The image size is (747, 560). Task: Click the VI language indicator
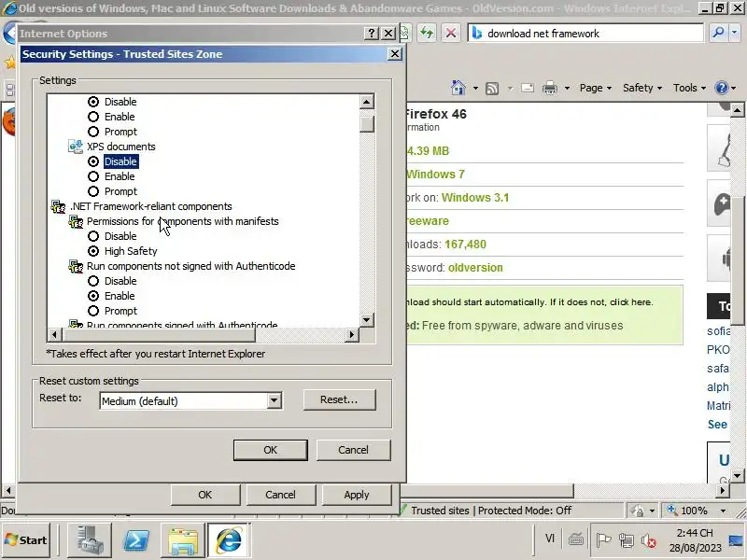click(550, 539)
